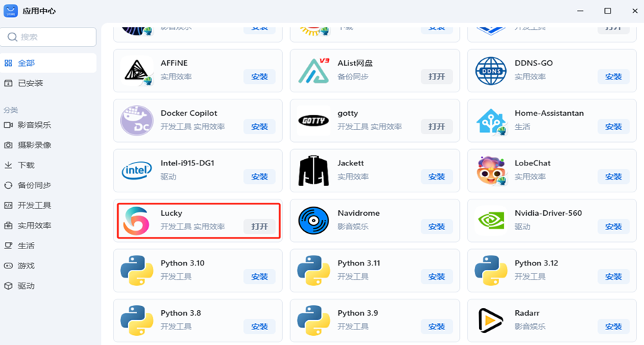Viewport: 644px width, 345px height.
Task: Install Python 3.10 via 安装 button
Action: coord(259,276)
